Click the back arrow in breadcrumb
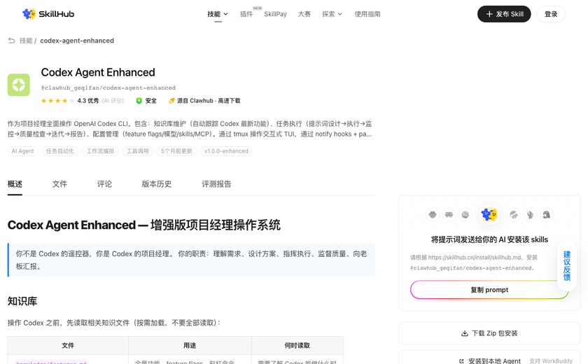 12,41
